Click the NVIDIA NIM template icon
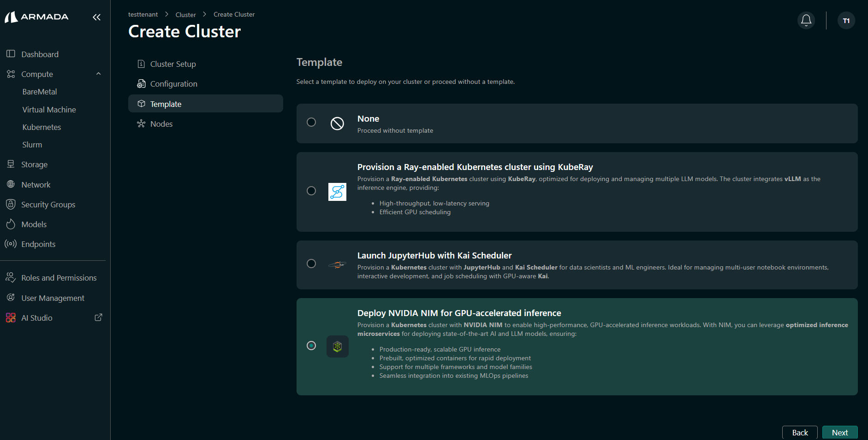This screenshot has width=868, height=440. (337, 346)
